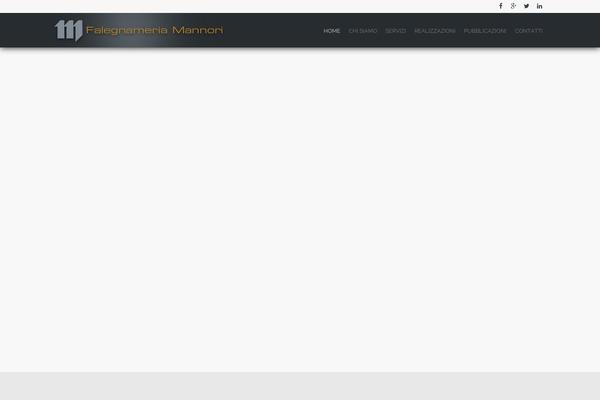Open the Facebook social icon
Screen dimensions: 600x400
click(501, 6)
